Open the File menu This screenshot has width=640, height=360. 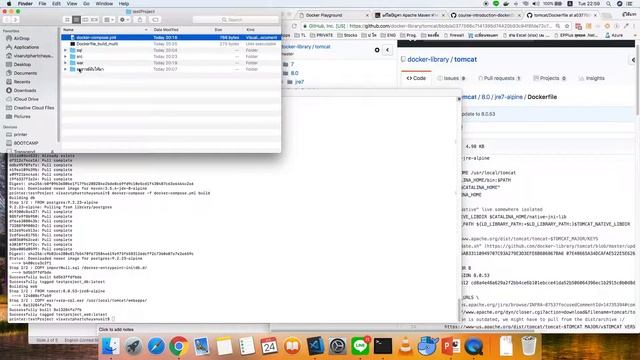click(x=42, y=4)
